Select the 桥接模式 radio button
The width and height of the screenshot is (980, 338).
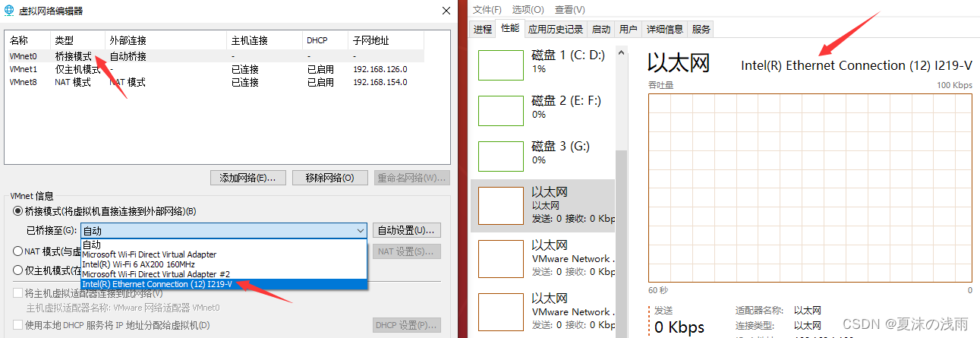tap(18, 211)
